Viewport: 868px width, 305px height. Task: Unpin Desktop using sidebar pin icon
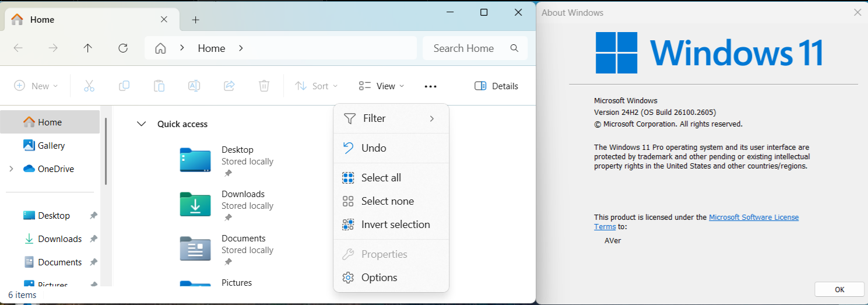93,216
